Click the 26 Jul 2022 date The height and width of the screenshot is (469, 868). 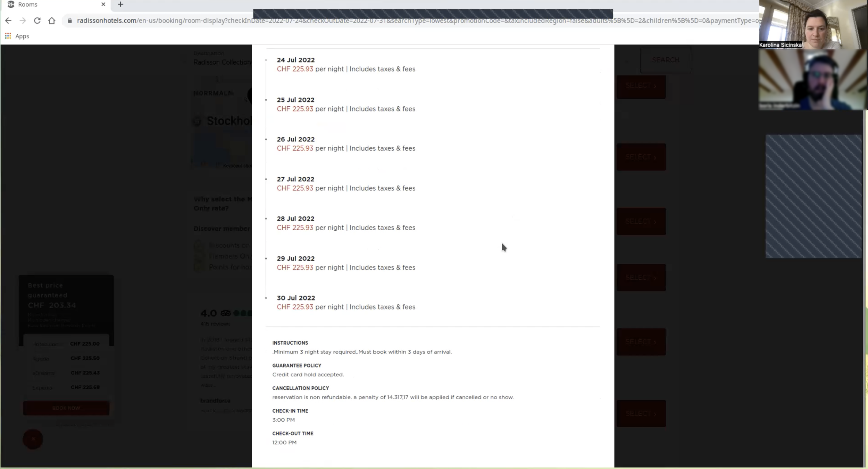click(295, 139)
